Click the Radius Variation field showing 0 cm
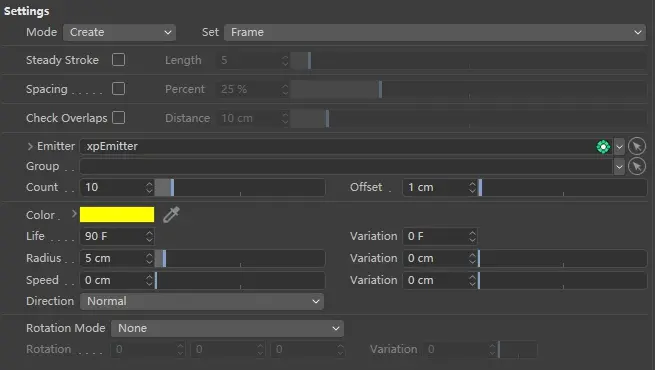Viewport: 655px width, 370px height. click(435, 258)
